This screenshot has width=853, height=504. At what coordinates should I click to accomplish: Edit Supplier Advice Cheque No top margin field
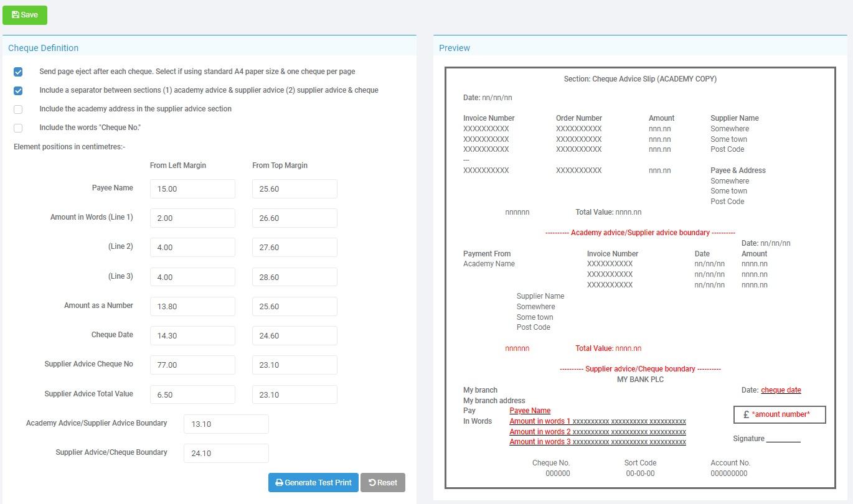295,365
